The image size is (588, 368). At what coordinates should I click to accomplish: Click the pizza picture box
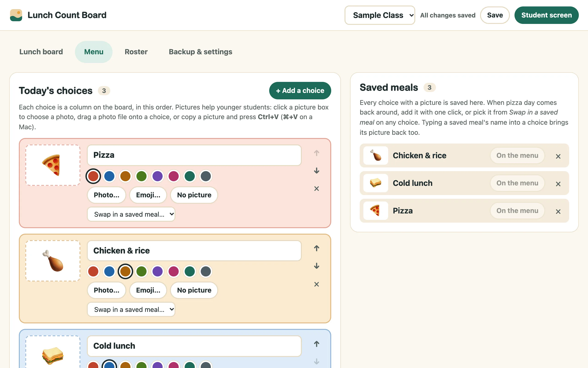point(53,165)
